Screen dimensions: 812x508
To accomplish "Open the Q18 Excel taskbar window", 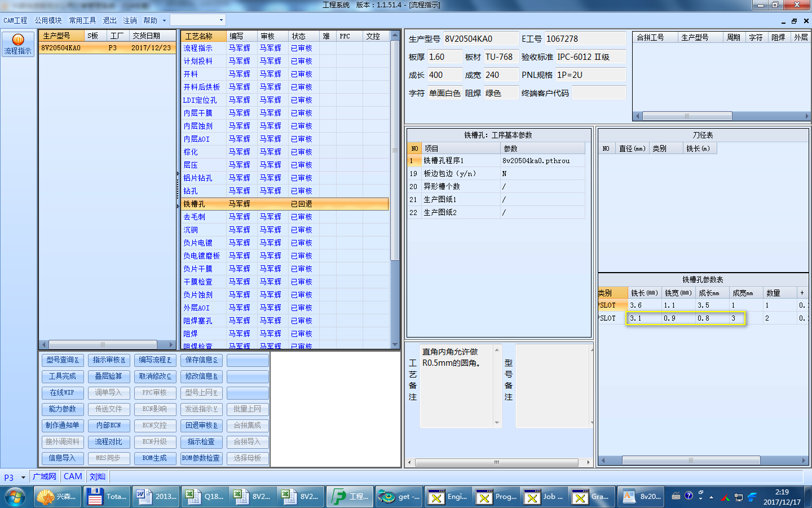I will tap(205, 497).
